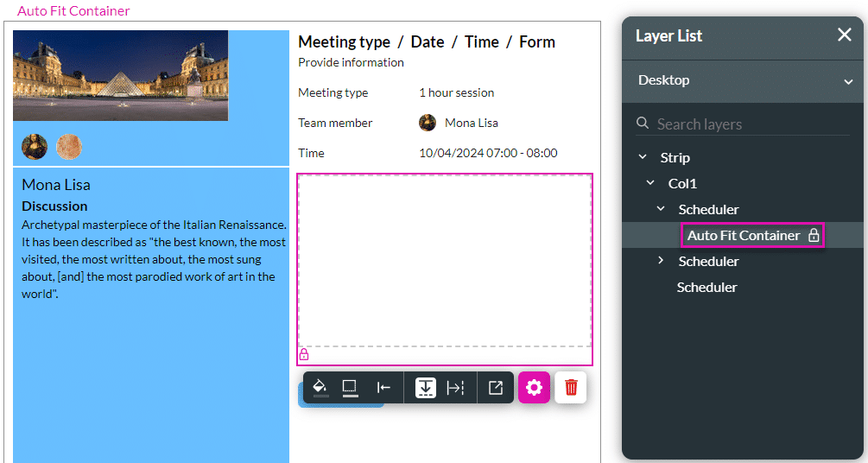Screen dimensions: 868x463
Task: Collapse the Strip layer node
Action: coord(642,157)
